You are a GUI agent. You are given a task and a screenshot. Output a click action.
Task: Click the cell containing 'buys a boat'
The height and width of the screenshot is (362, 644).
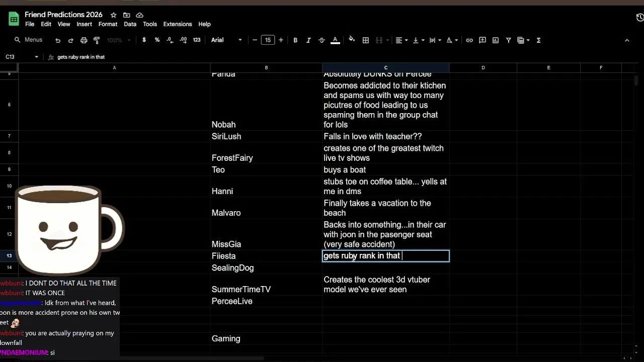(385, 170)
